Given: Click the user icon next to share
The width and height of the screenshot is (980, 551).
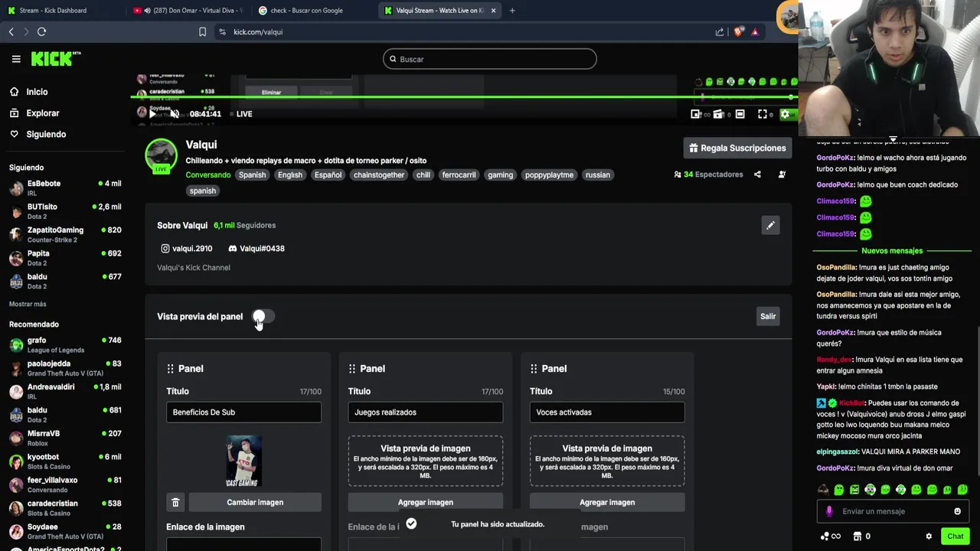Looking at the screenshot, I should coord(782,174).
